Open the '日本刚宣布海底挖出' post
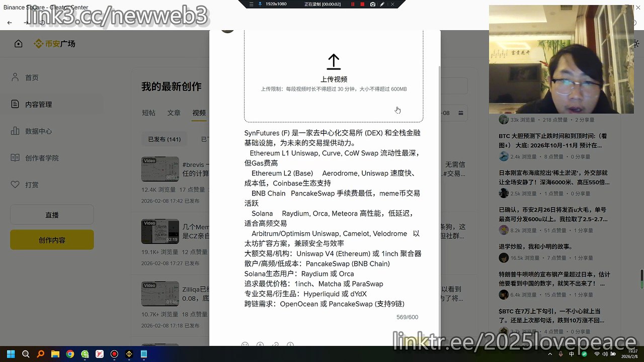Image resolution: width=644 pixels, height=362 pixels. (554, 177)
